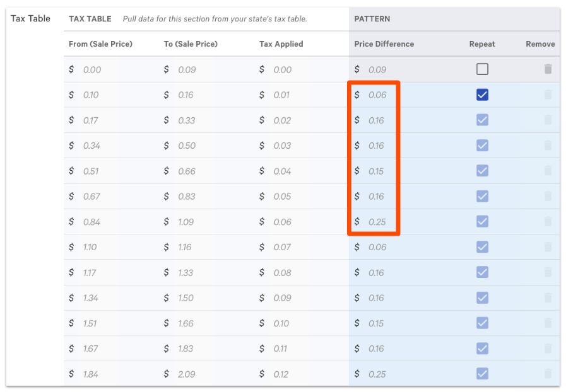The image size is (566, 392).
Task: Toggle Repeat checkbox in the $1.67 row
Action: 482,349
